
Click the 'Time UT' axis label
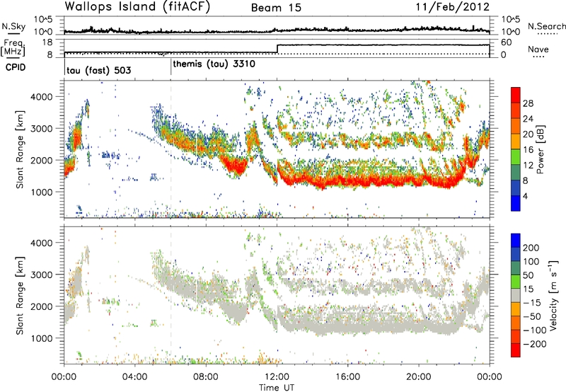pyautogui.click(x=277, y=387)
